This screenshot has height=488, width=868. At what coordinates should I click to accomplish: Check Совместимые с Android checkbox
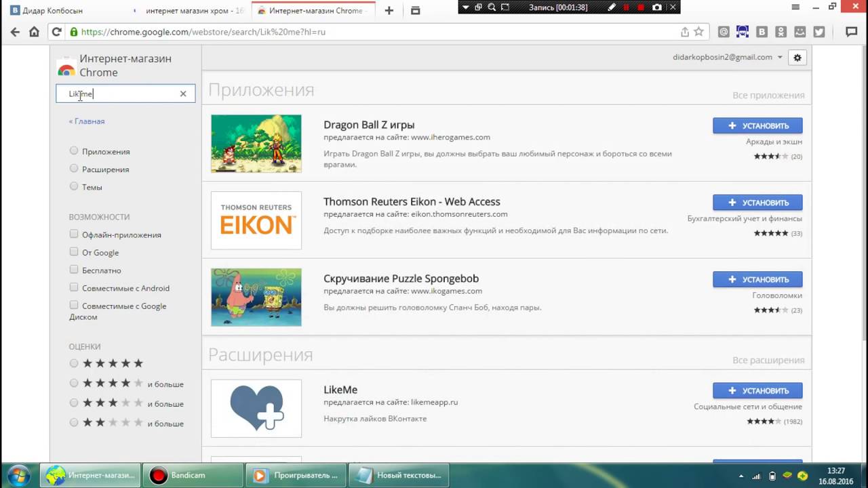coord(74,287)
